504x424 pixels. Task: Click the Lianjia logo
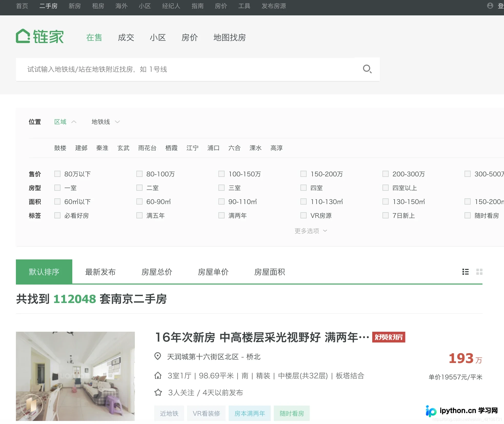[x=40, y=36]
